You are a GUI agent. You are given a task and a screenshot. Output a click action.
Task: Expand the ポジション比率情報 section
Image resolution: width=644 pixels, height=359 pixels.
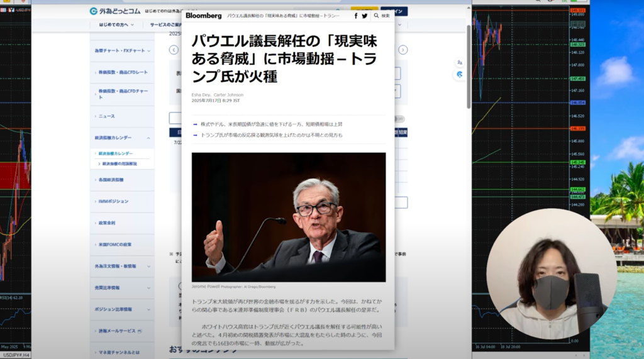[x=122, y=309]
